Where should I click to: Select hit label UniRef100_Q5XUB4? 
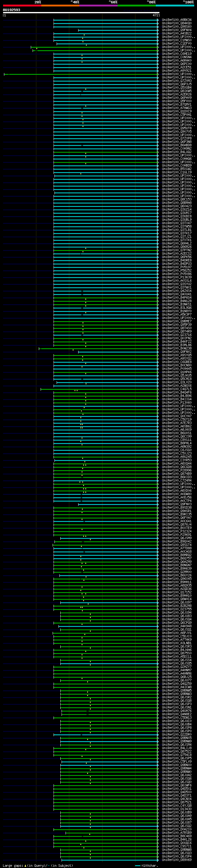pos(177,88)
